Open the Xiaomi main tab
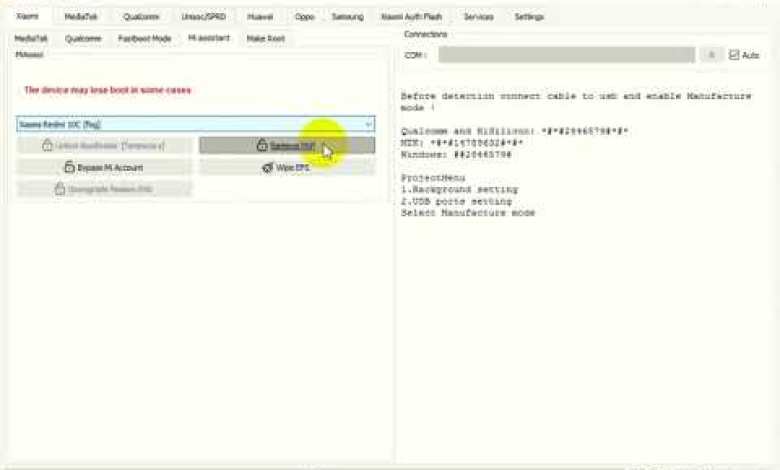This screenshot has height=470, width=780. coord(27,16)
